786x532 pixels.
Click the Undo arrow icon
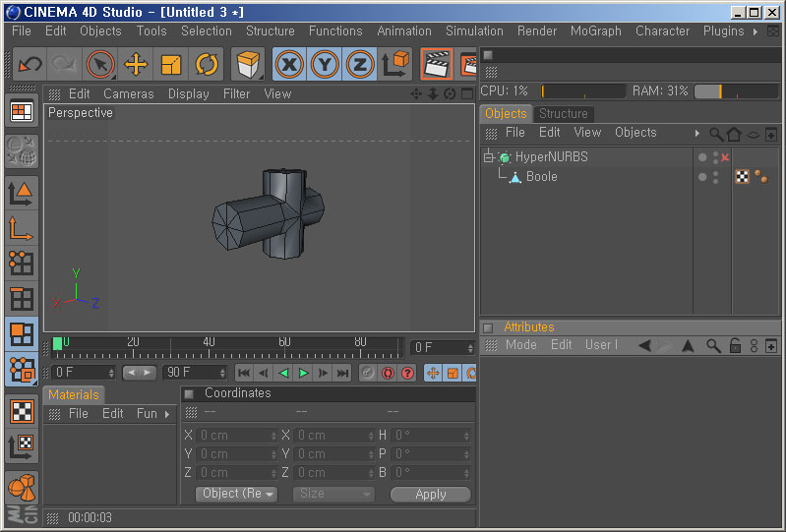click(x=30, y=64)
